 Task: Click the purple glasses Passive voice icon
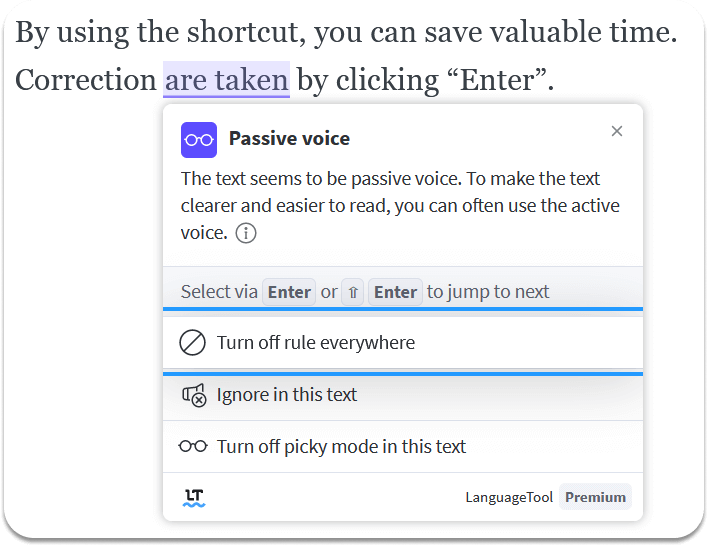[199, 140]
